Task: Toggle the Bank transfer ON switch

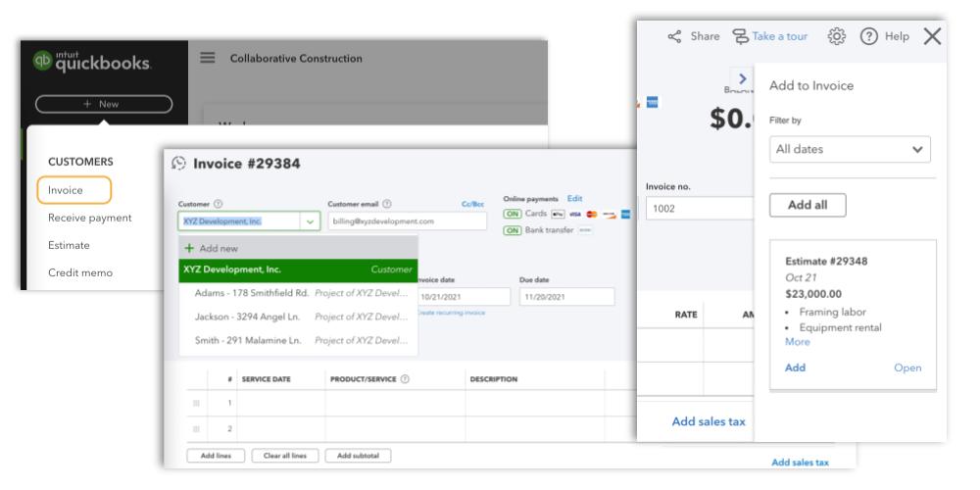Action: [513, 230]
